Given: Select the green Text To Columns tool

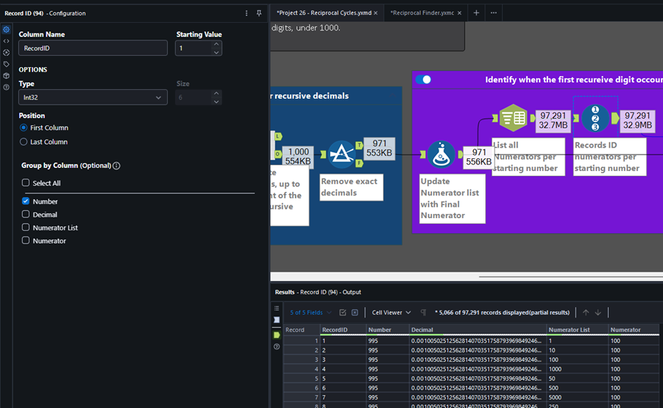Looking at the screenshot, I should point(513,119).
